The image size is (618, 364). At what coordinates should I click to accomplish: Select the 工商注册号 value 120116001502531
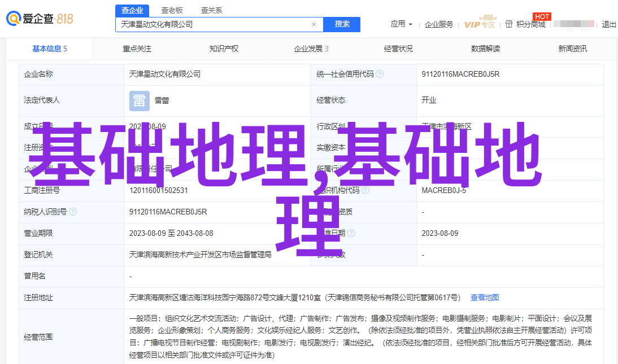pyautogui.click(x=158, y=191)
